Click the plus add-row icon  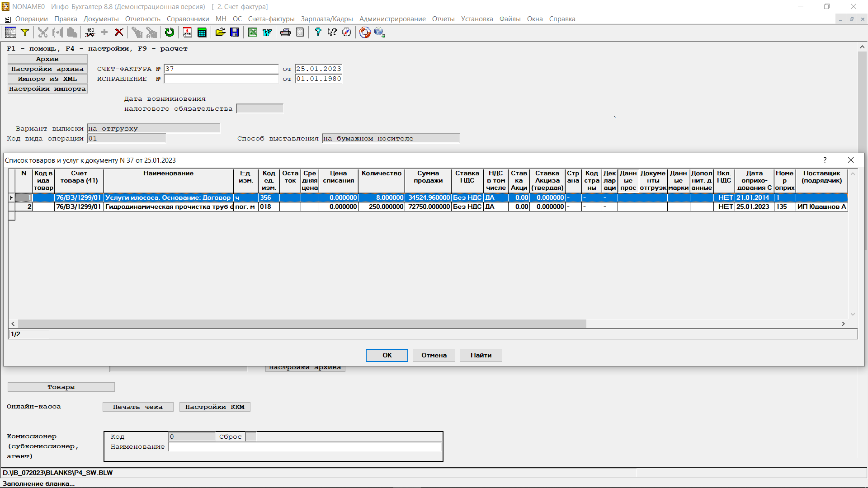point(104,32)
